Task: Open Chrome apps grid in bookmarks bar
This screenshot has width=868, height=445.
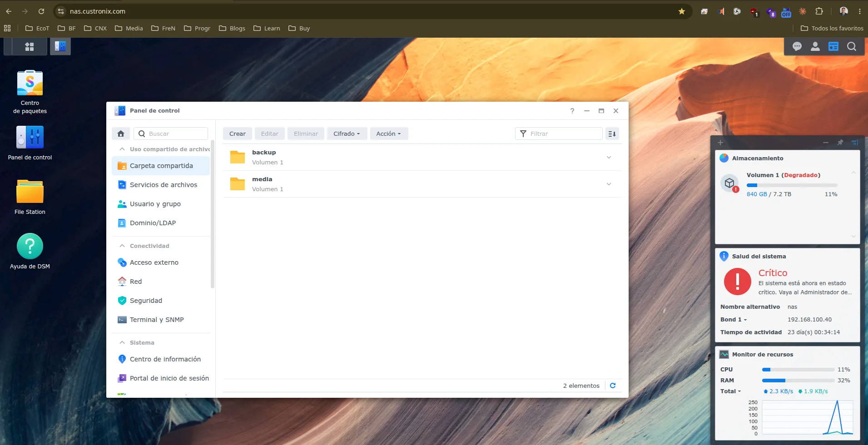Action: pos(7,28)
